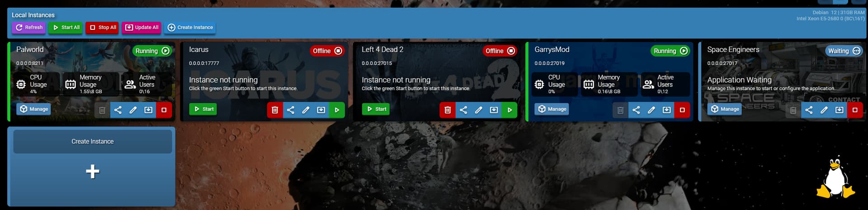Click the Linux Tux penguin icon
This screenshot has width=868, height=210.
coord(835,178)
